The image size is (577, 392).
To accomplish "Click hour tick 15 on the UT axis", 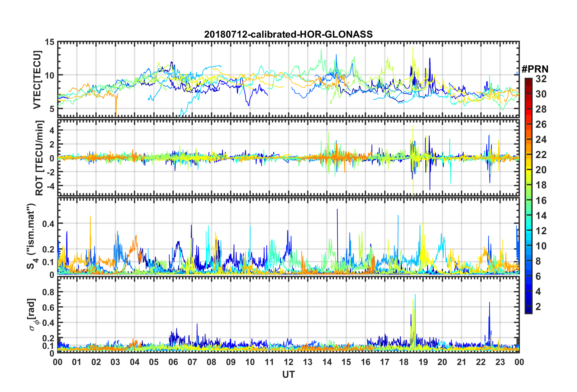I will 346,362.
